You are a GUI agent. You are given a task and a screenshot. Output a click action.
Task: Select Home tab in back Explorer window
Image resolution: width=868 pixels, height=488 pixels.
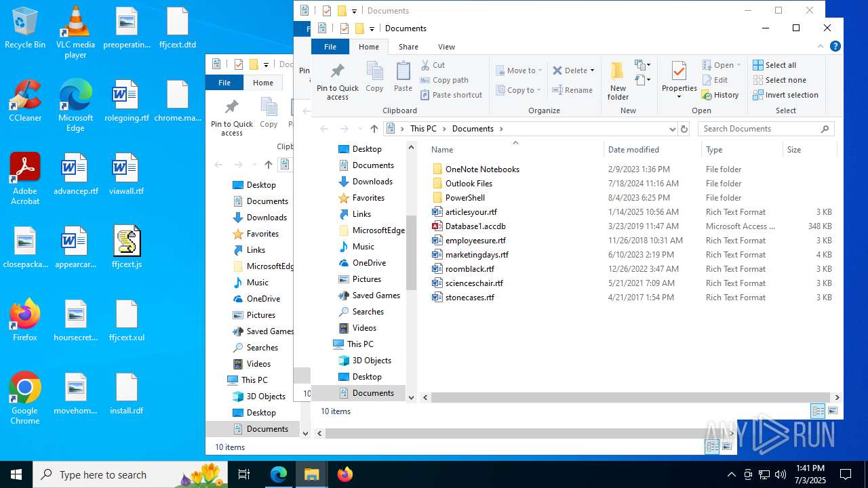(x=263, y=83)
